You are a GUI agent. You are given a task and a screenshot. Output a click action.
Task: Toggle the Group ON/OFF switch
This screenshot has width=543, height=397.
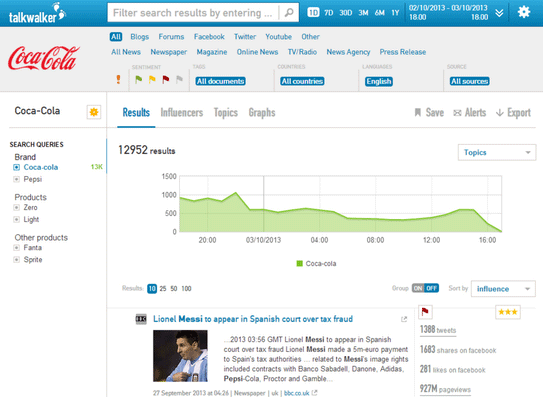click(x=425, y=288)
